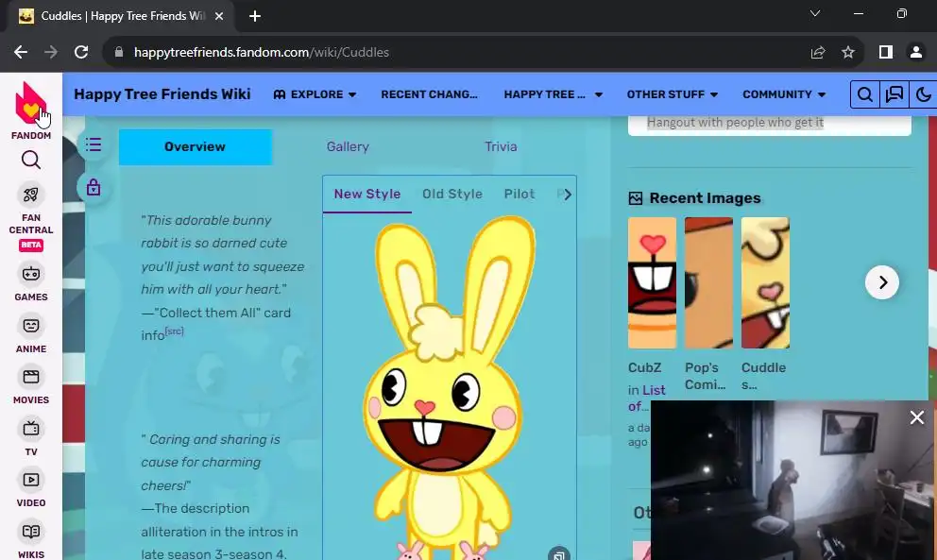Open the Cuddles recent image thumbnail
Viewport: 937px width, 560px height.
click(765, 282)
